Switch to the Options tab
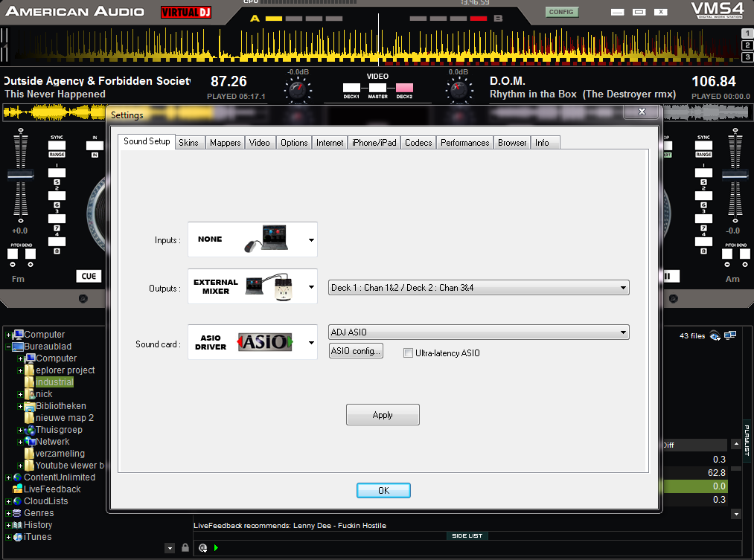The image size is (754, 560). point(294,143)
